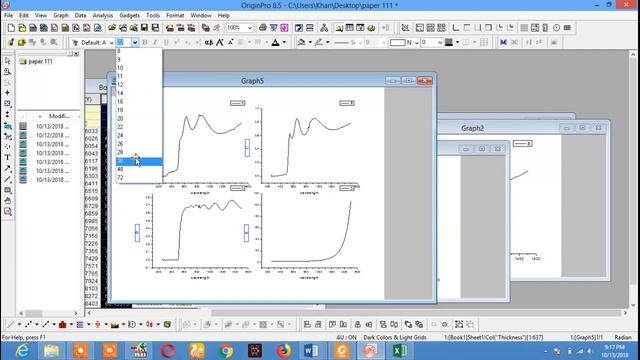Open Microsoft Word from the taskbar
640x360 pixels.
(312, 351)
